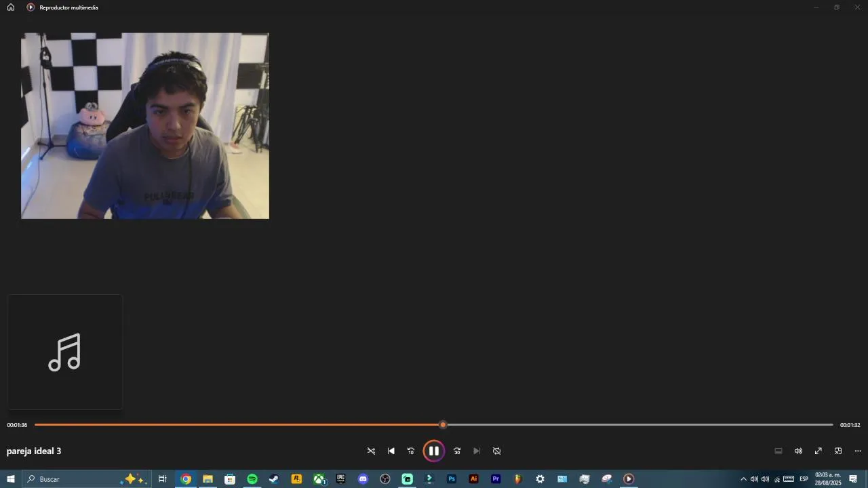Open the player volume control

(x=798, y=451)
